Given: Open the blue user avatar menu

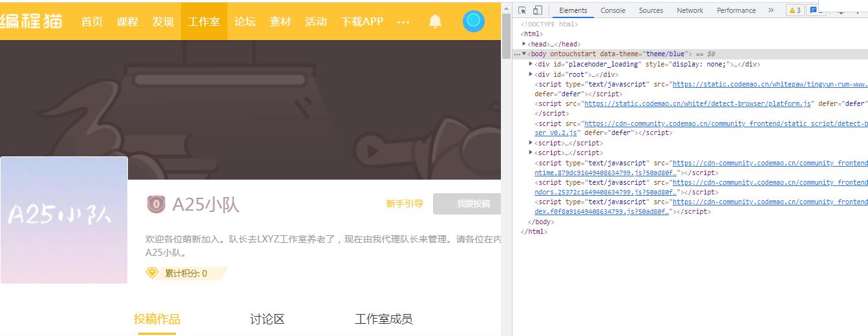Looking at the screenshot, I should pyautogui.click(x=474, y=21).
